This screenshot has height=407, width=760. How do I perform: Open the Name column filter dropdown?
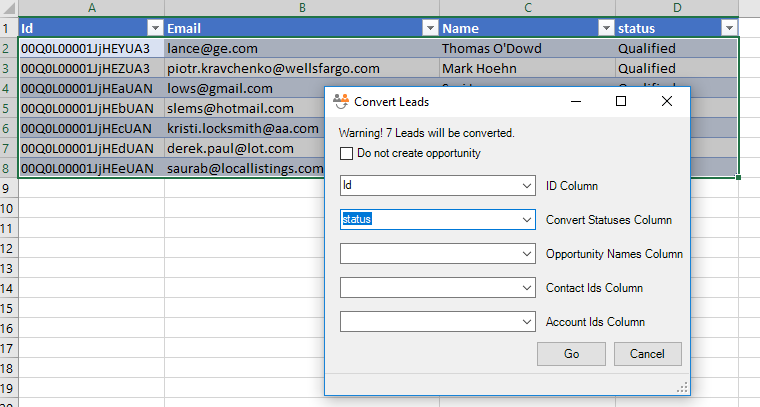(x=606, y=28)
